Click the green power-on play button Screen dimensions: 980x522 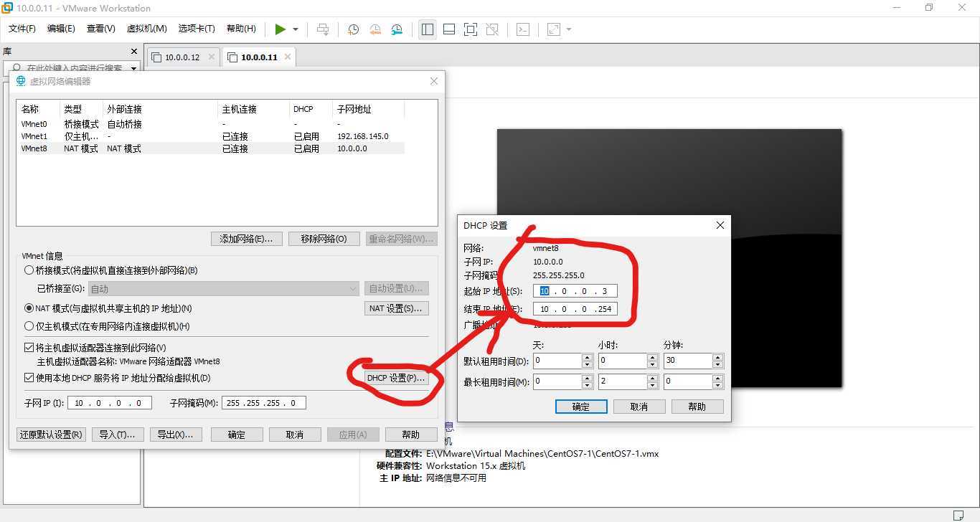click(x=281, y=29)
